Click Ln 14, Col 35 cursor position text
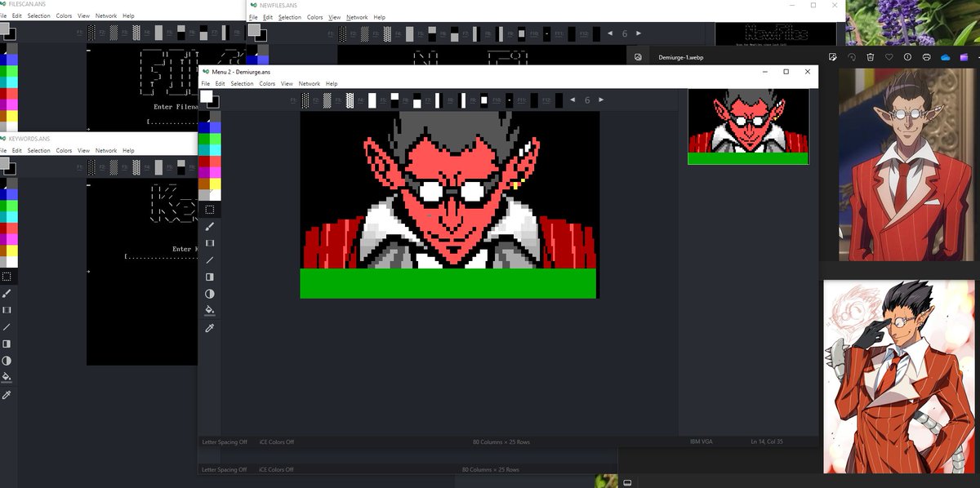 pyautogui.click(x=767, y=442)
